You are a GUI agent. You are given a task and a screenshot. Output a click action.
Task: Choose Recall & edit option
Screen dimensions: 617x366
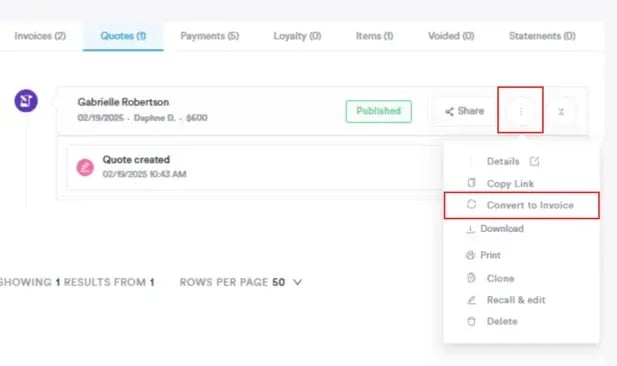(516, 300)
